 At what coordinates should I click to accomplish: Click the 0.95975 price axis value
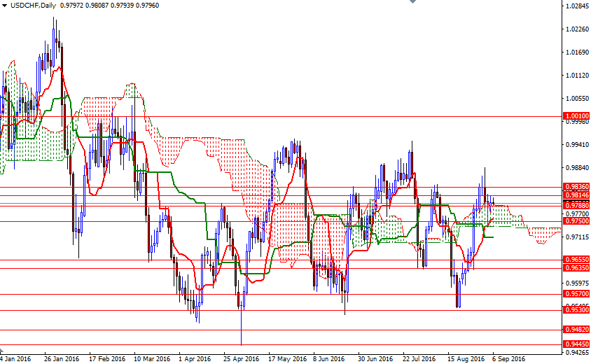click(578, 283)
